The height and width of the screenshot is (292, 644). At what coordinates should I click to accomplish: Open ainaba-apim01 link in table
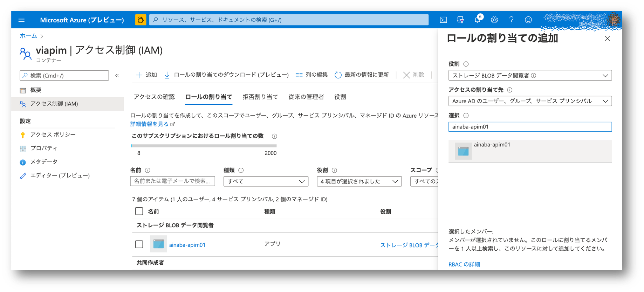click(187, 245)
